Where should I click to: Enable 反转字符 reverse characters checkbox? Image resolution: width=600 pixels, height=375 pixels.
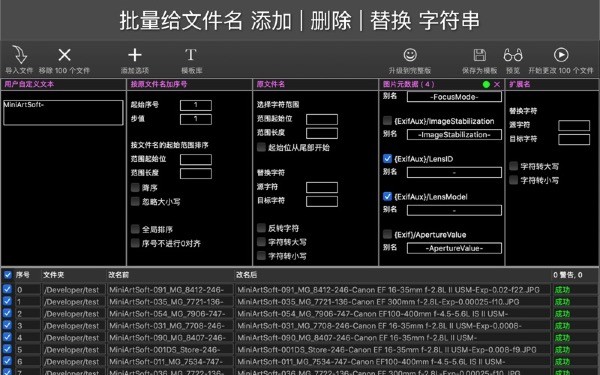point(261,228)
